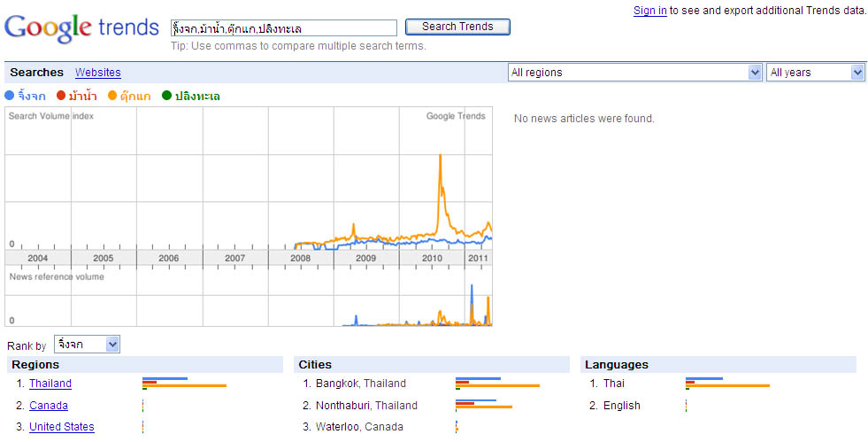Select the 2008 year label on the timeline
The height and width of the screenshot is (442, 868).
pos(301,258)
